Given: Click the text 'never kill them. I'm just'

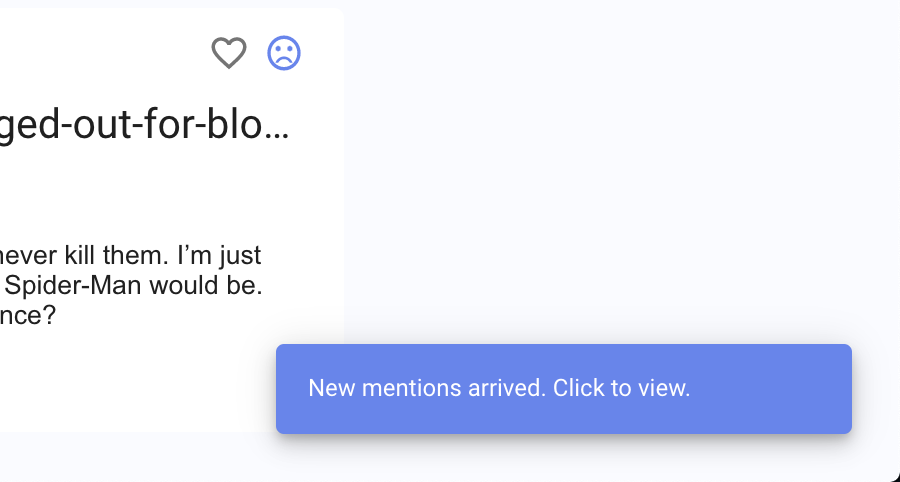Looking at the screenshot, I should pyautogui.click(x=130, y=256).
